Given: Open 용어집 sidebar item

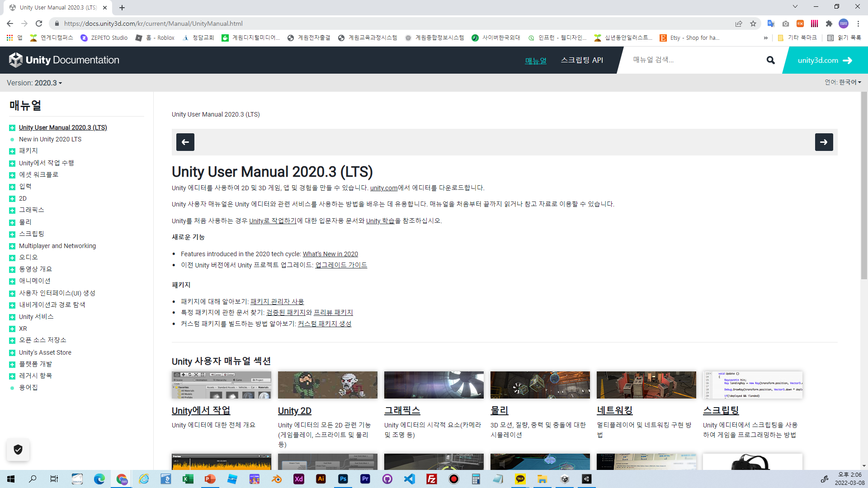Looking at the screenshot, I should click(x=28, y=388).
